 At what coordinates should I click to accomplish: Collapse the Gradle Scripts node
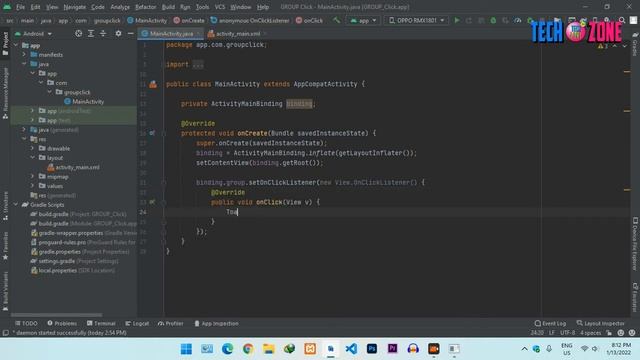16,204
